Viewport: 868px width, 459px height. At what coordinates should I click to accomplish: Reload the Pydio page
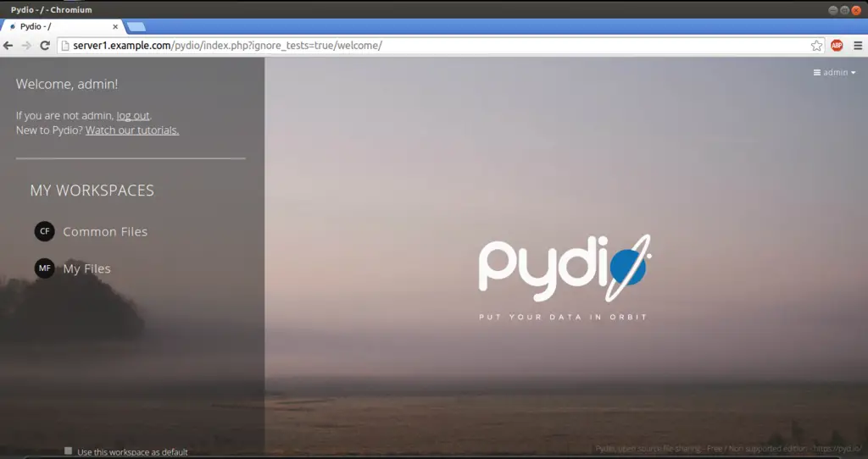coord(45,46)
